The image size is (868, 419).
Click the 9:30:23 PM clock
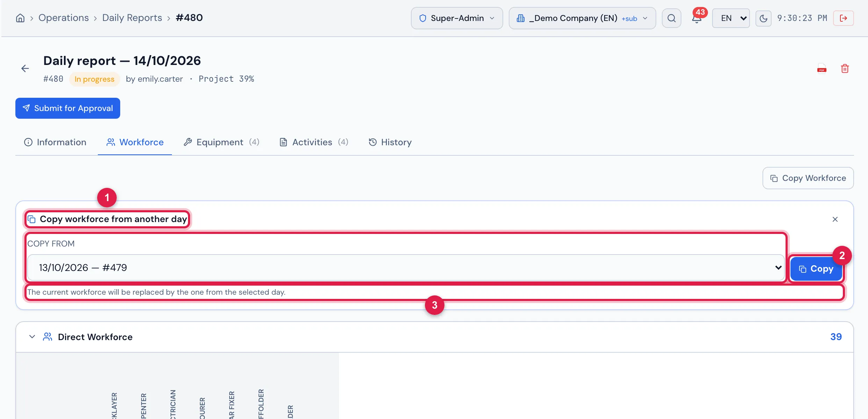click(x=802, y=18)
